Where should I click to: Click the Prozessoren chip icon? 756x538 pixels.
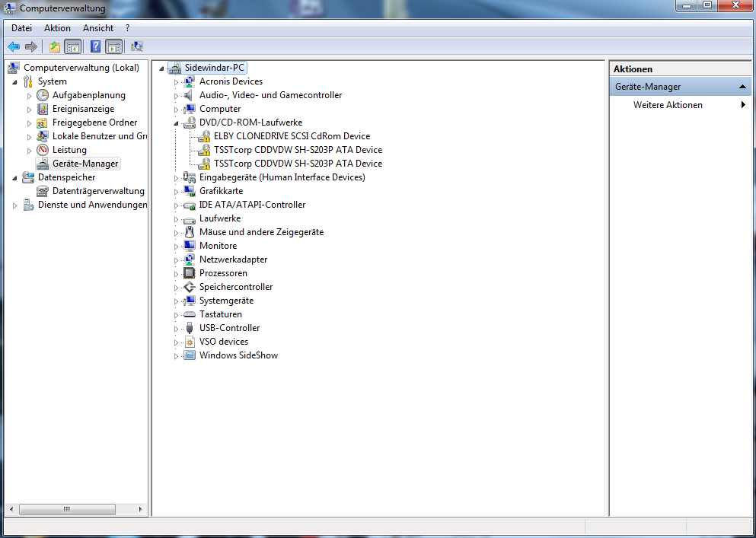pyautogui.click(x=190, y=273)
